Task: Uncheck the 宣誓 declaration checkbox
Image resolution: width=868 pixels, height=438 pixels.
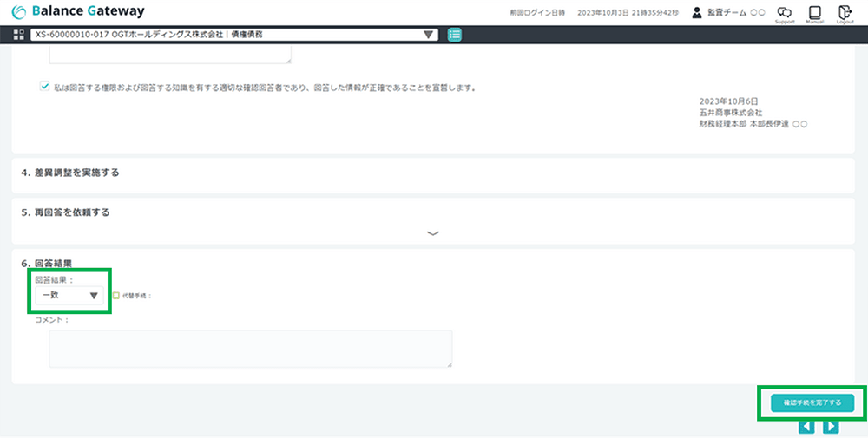Action: click(44, 87)
